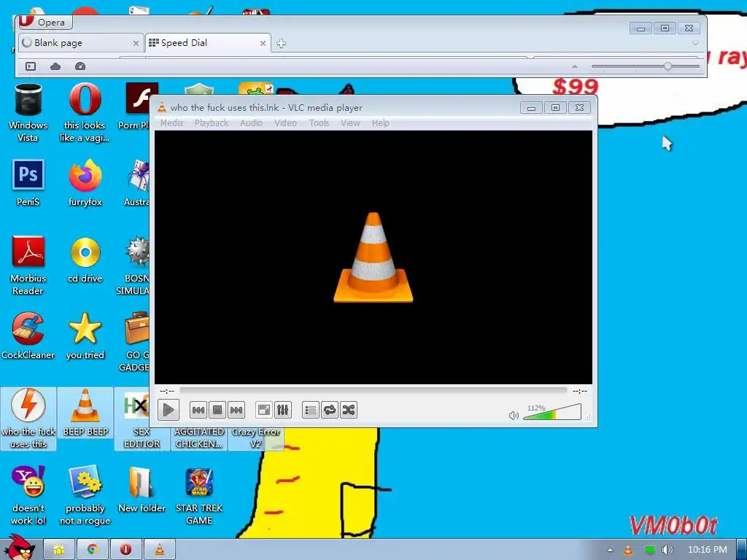Open the Video menu in VLC
Image resolution: width=747 pixels, height=560 pixels.
click(x=285, y=122)
